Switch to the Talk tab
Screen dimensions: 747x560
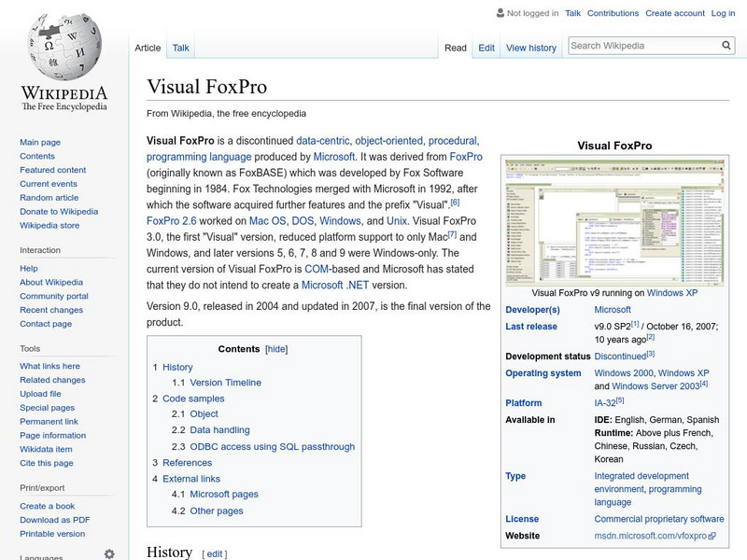pos(179,48)
